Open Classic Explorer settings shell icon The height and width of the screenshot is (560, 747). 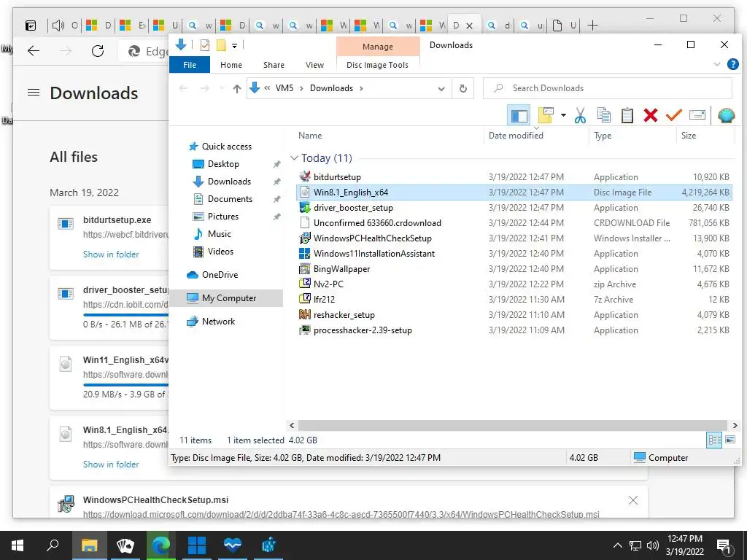pos(726,116)
